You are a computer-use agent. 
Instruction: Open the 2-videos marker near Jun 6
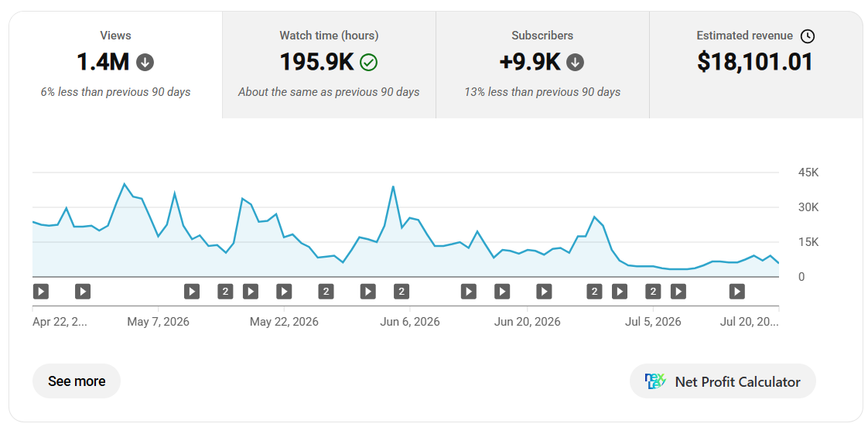(402, 292)
